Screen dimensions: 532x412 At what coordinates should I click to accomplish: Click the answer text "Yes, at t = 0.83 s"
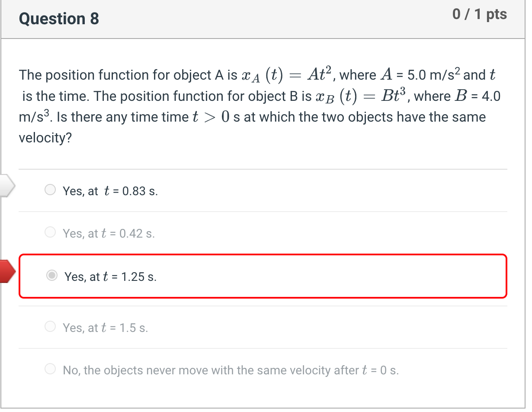[x=110, y=191]
